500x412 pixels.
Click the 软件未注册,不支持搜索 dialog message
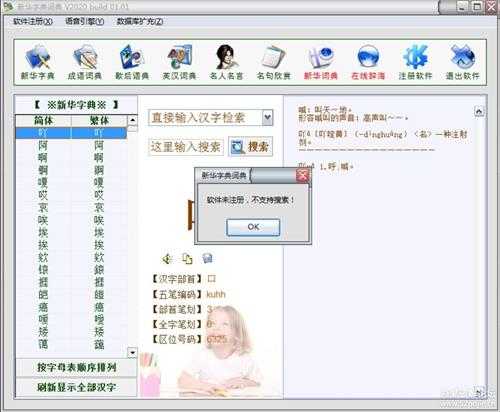click(x=250, y=200)
